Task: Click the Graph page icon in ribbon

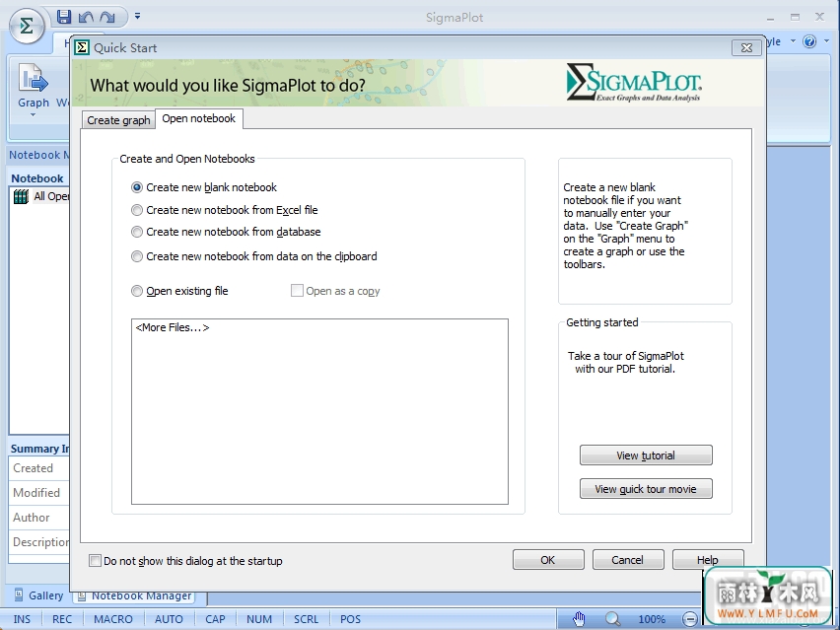Action: pyautogui.click(x=33, y=78)
